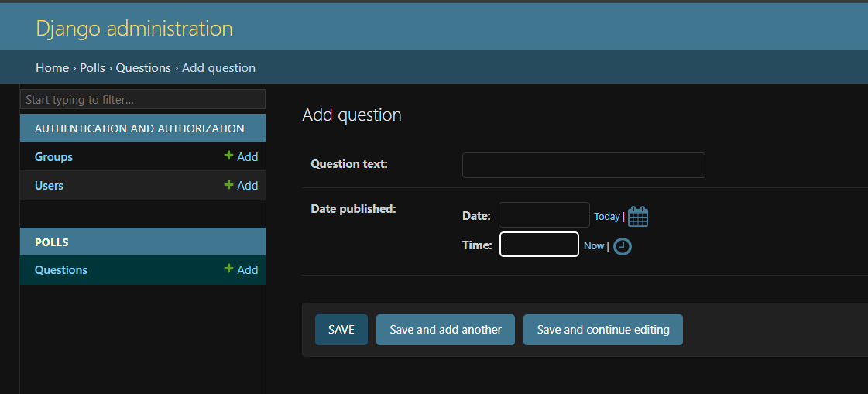Go to Home in the breadcrumb
The image size is (868, 394).
click(x=53, y=67)
